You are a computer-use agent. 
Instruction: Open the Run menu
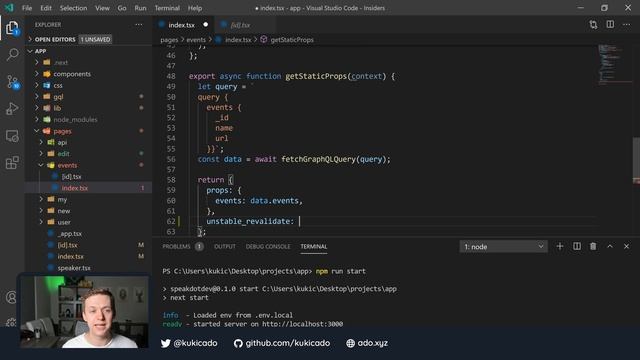click(140, 8)
